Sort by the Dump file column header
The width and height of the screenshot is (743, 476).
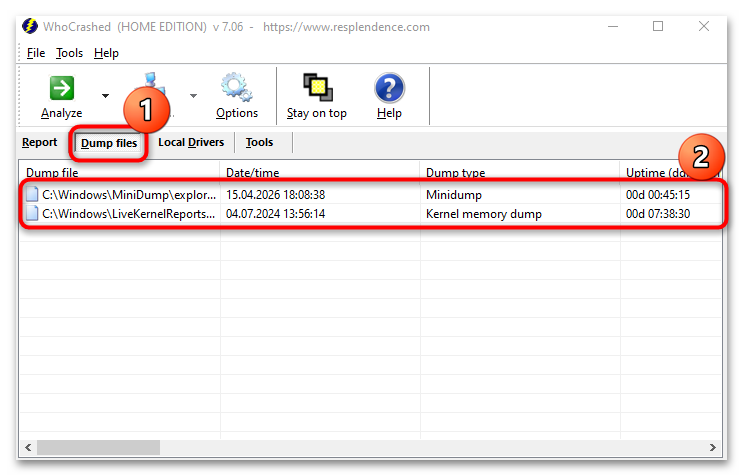tap(119, 171)
